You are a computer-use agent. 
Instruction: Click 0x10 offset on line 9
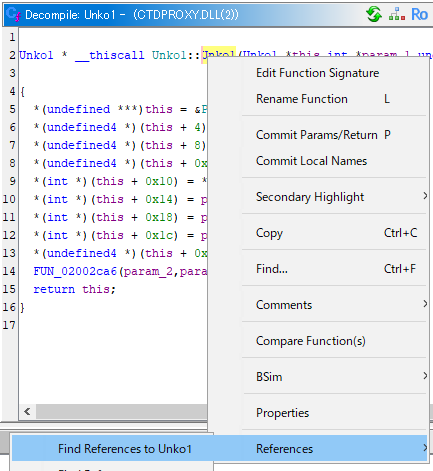pyautogui.click(x=159, y=181)
